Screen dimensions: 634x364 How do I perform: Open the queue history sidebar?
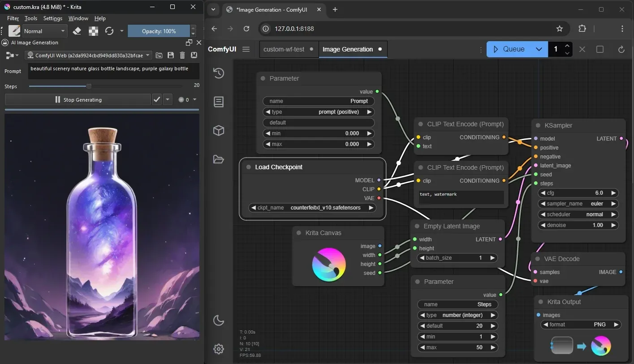pos(219,73)
